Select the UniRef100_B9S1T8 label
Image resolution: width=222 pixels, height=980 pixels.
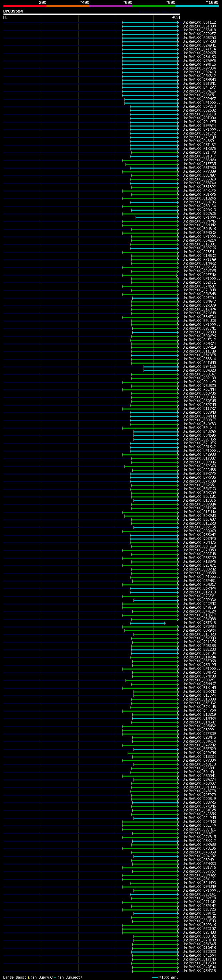tap(199, 114)
